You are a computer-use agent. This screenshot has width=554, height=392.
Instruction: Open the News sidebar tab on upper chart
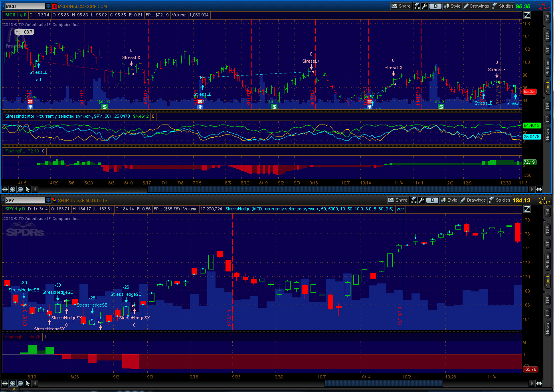[548, 135]
